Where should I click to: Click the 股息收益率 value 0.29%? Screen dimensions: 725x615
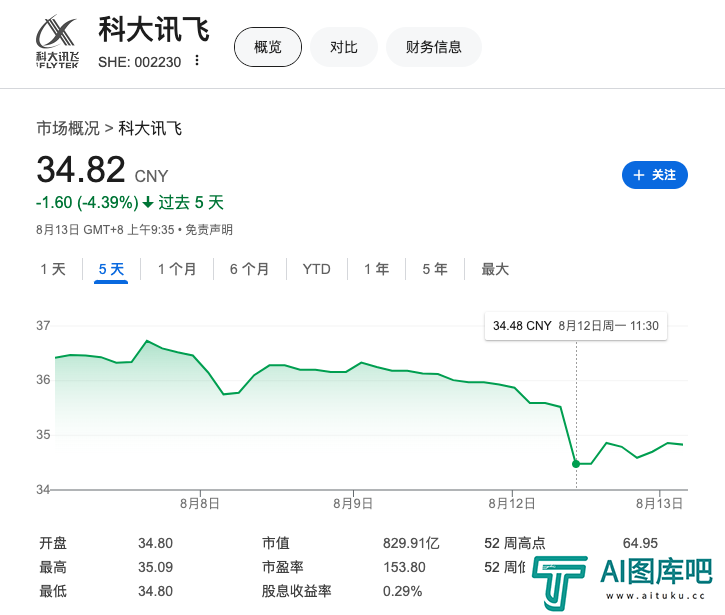[x=402, y=591]
